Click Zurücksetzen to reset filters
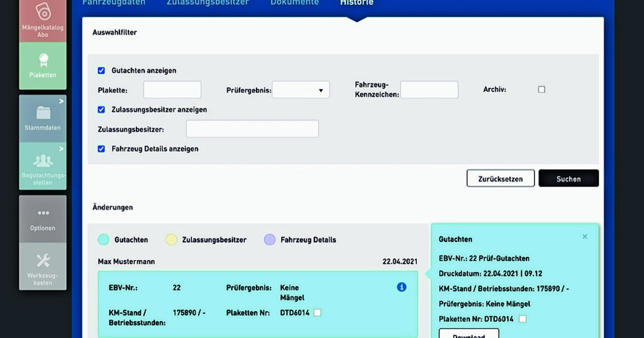 [501, 178]
